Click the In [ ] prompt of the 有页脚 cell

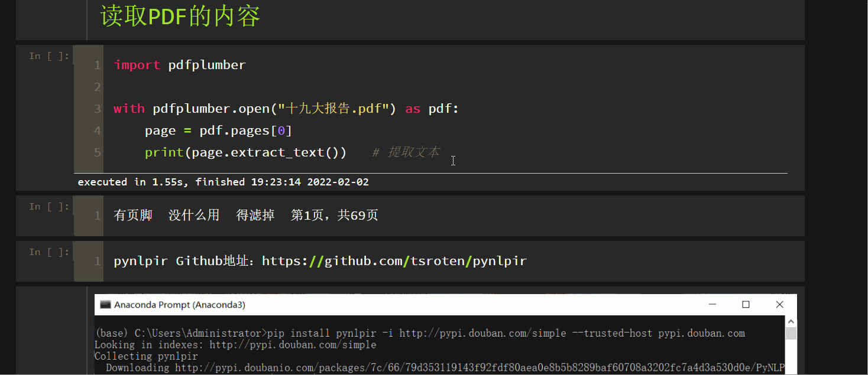coord(47,206)
